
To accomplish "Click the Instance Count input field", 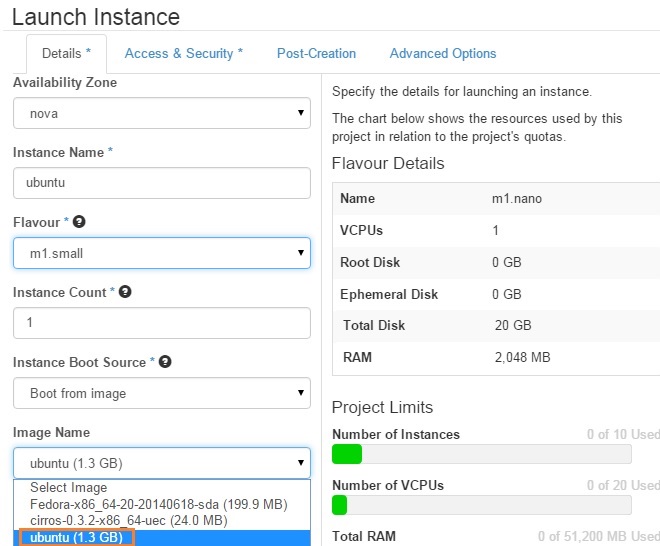I will [x=162, y=323].
